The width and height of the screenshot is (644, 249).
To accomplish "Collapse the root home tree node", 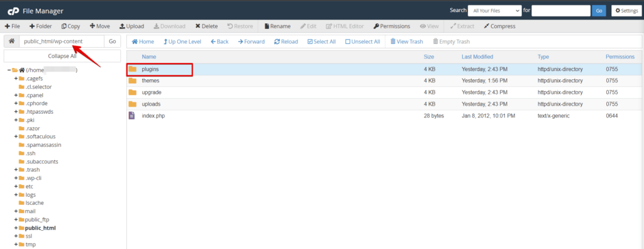I will click(x=9, y=70).
